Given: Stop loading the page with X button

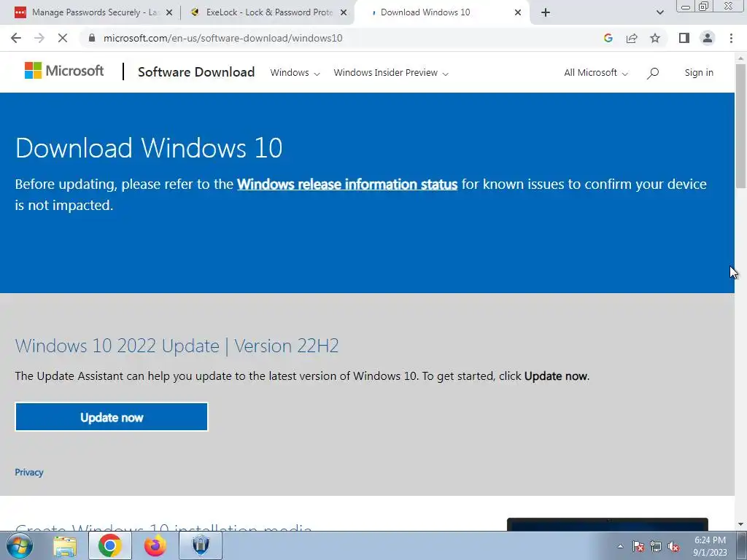Looking at the screenshot, I should [x=63, y=38].
